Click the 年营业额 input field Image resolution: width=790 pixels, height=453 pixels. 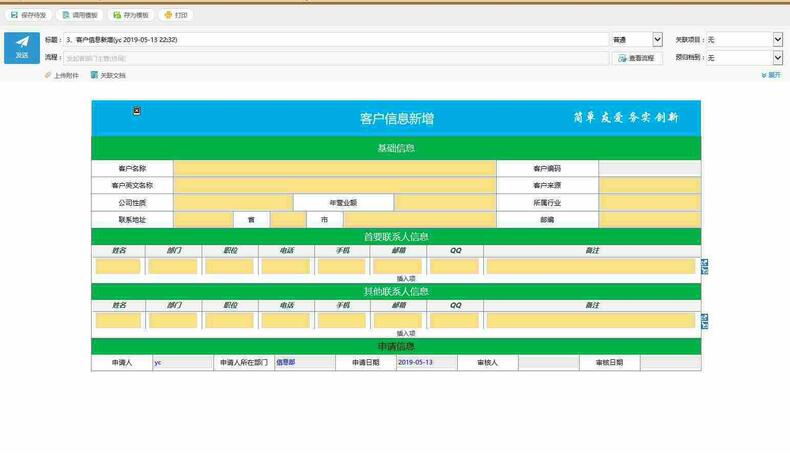[x=445, y=203]
